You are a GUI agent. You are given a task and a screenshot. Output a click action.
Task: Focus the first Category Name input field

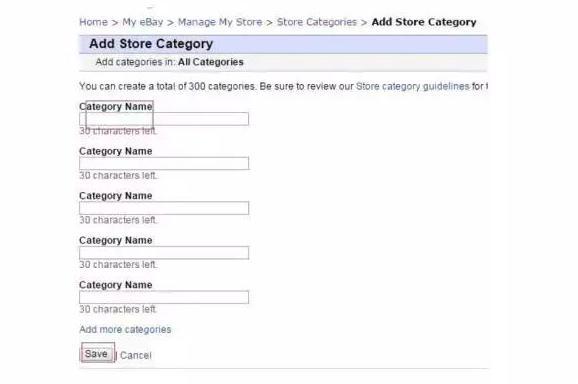click(x=164, y=119)
